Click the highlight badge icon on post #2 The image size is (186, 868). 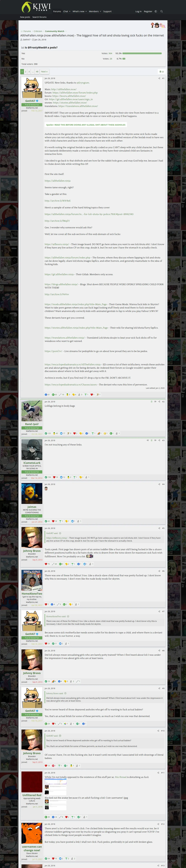pos(151,402)
